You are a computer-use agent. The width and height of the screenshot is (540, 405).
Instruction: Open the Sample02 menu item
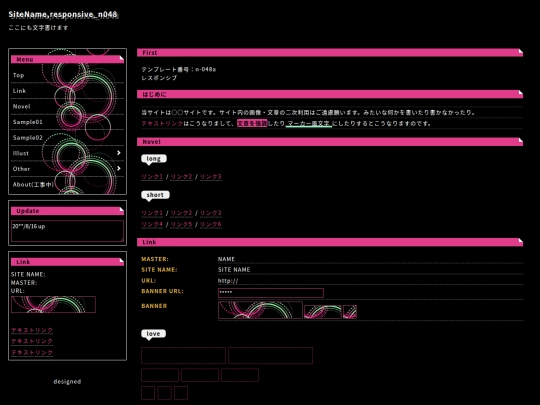tap(67, 137)
